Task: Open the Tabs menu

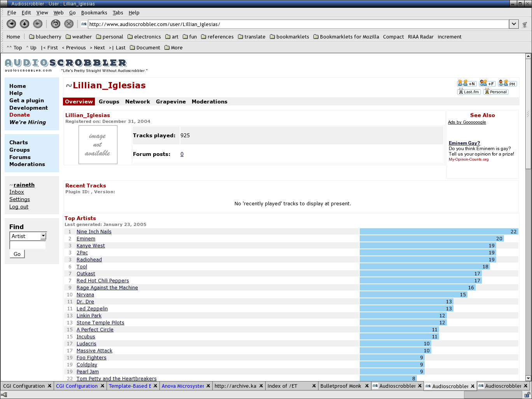Action: click(x=118, y=13)
